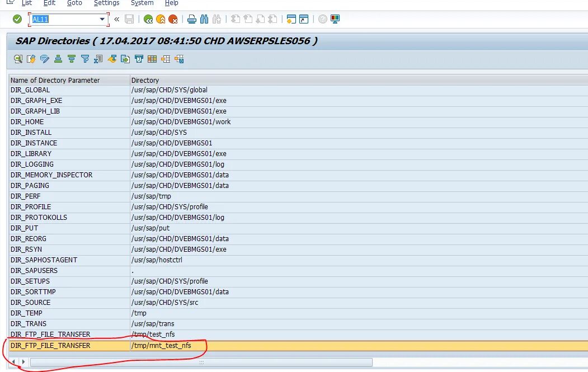This screenshot has height=372, width=588.
Task: Open the Settings menu
Action: tap(106, 3)
